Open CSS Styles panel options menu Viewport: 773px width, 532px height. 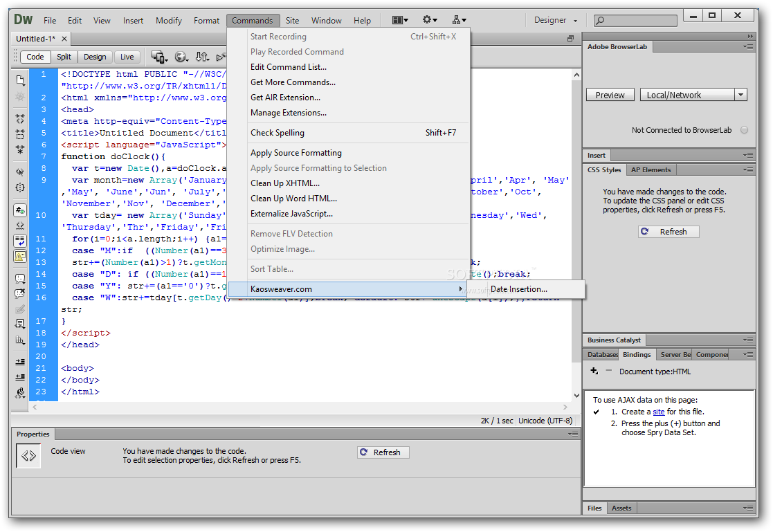click(x=748, y=170)
